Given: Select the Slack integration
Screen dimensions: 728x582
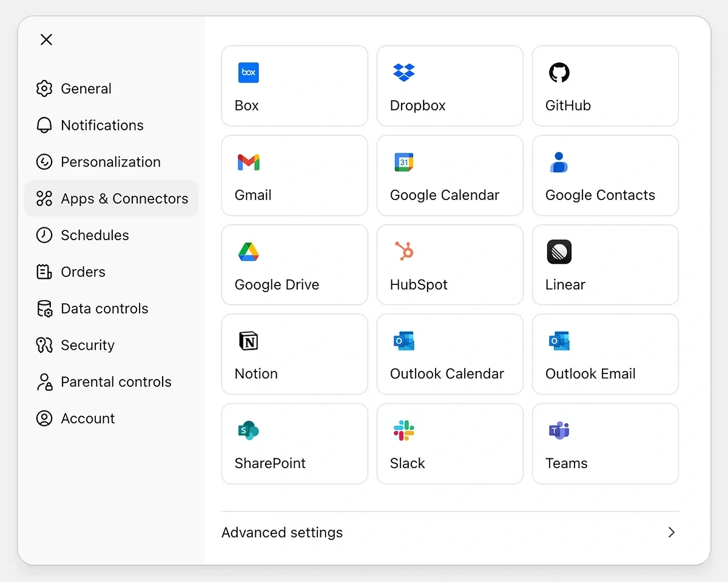Looking at the screenshot, I should 450,443.
